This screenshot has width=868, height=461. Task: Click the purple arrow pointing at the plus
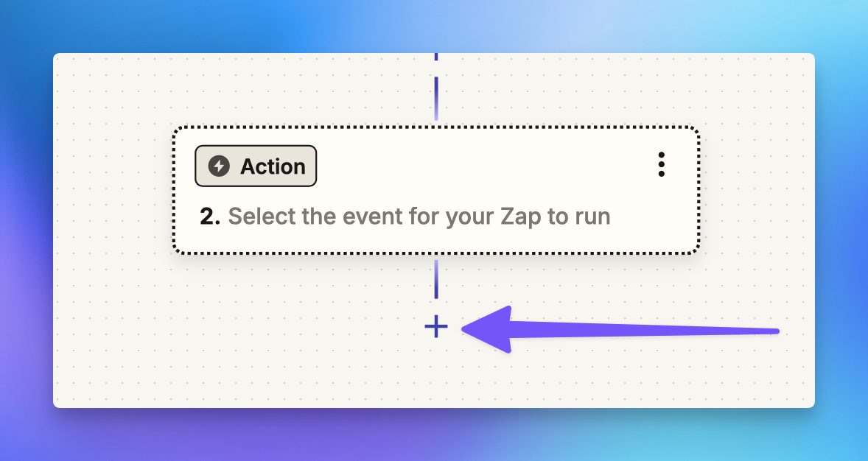[x=619, y=330]
